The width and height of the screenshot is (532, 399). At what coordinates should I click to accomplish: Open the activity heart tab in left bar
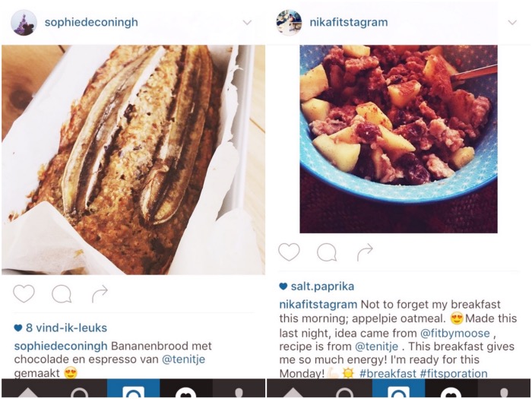tap(186, 389)
